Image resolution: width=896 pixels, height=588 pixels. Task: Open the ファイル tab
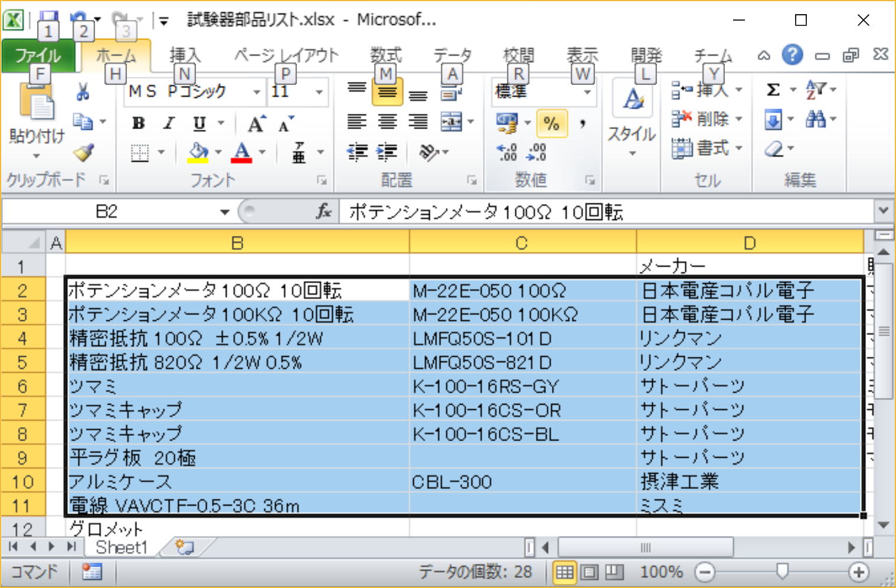[x=38, y=56]
